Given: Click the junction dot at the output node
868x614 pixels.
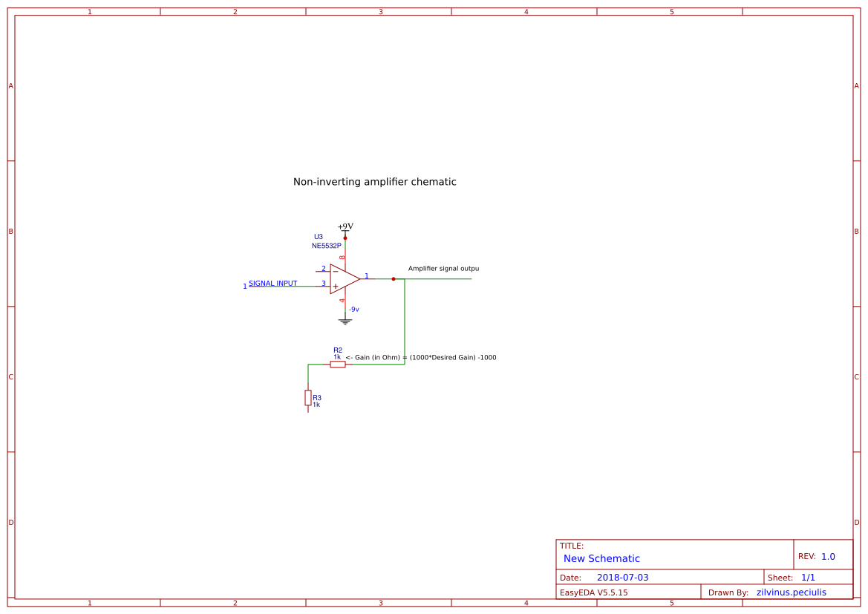Looking at the screenshot, I should pos(394,279).
